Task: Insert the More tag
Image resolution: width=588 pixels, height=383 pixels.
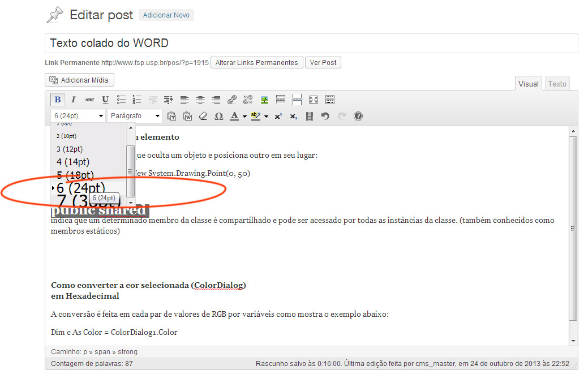Action: click(x=281, y=100)
